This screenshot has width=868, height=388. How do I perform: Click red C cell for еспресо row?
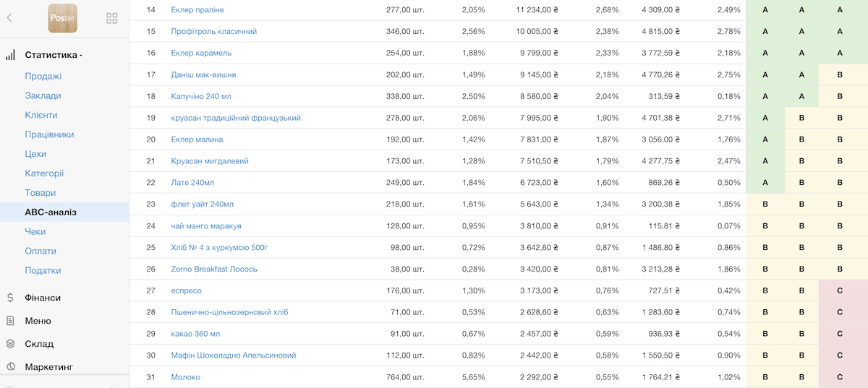click(840, 290)
